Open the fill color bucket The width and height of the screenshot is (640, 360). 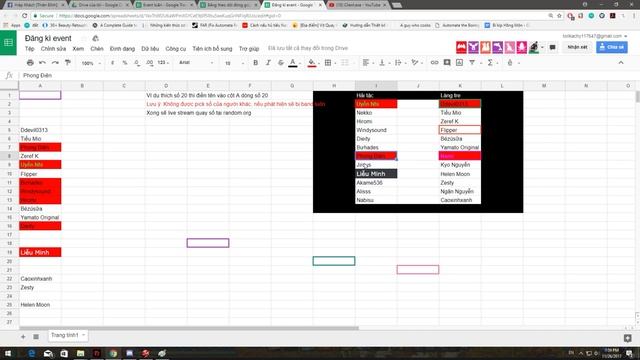[x=311, y=63]
